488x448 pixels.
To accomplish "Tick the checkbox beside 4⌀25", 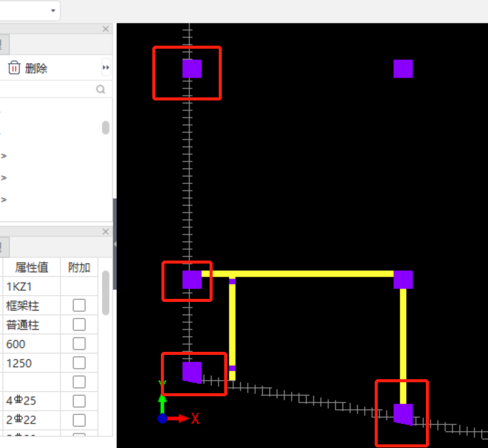I will pyautogui.click(x=79, y=401).
